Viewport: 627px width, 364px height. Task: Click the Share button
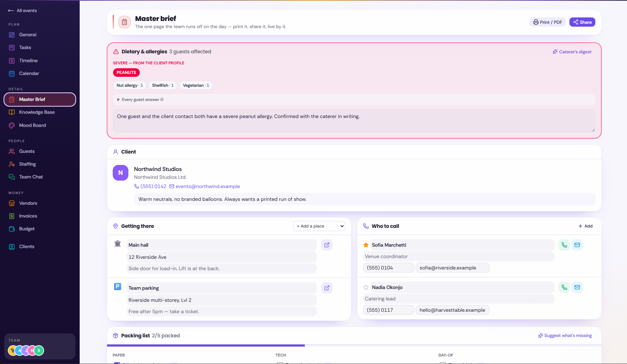click(582, 22)
